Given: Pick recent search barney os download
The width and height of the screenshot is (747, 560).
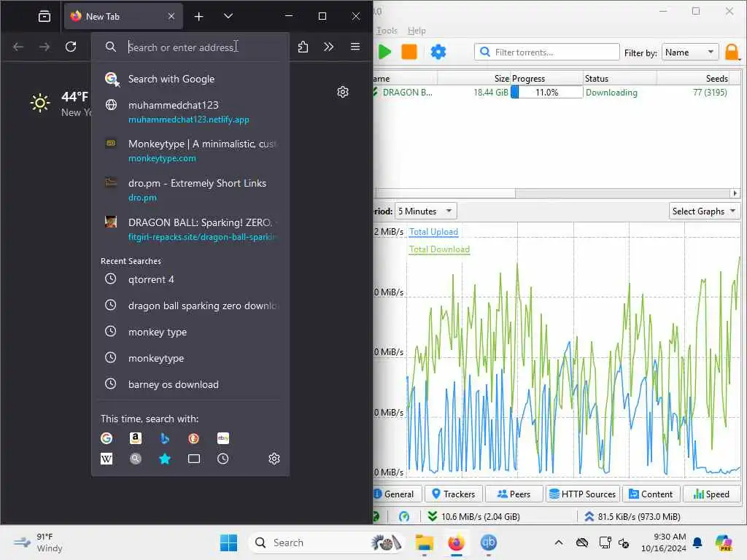Looking at the screenshot, I should (190, 384).
